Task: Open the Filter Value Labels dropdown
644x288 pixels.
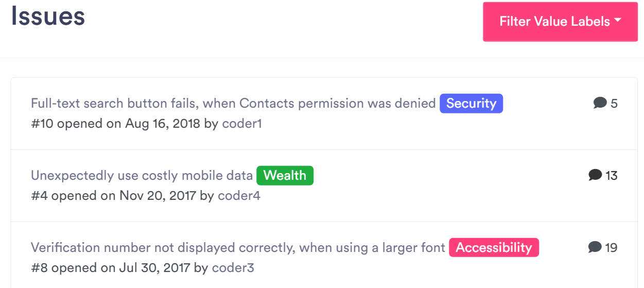Action: click(x=560, y=22)
